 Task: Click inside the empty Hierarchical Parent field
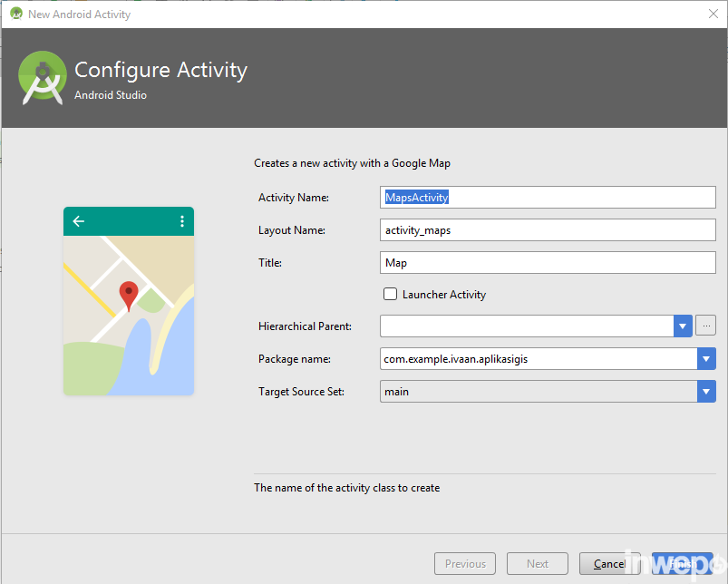526,326
